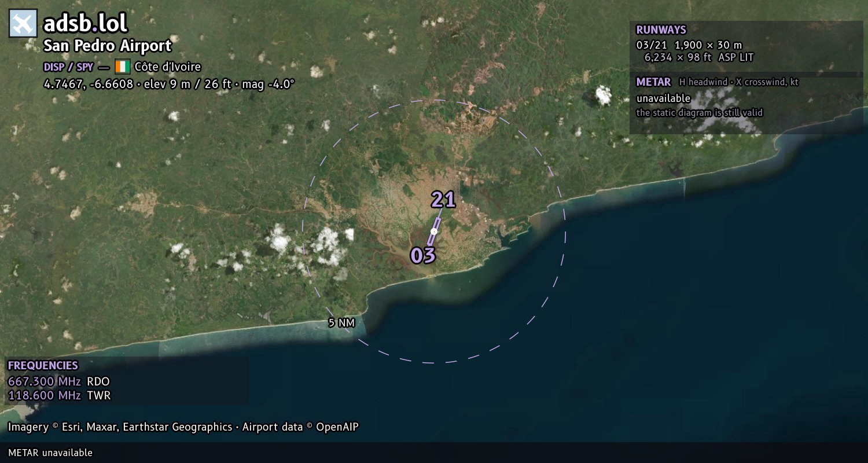The height and width of the screenshot is (463, 868).
Task: Click 'METAR unavailable' in the status bar
Action: coord(50,453)
